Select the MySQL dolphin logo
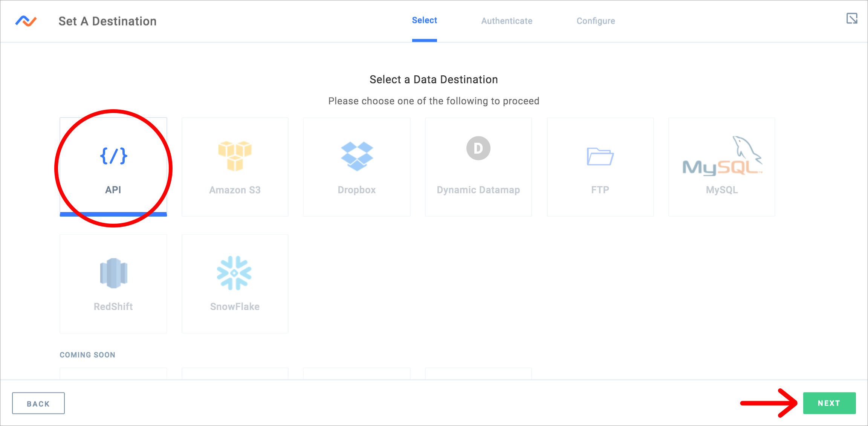This screenshot has width=868, height=426. pyautogui.click(x=722, y=156)
